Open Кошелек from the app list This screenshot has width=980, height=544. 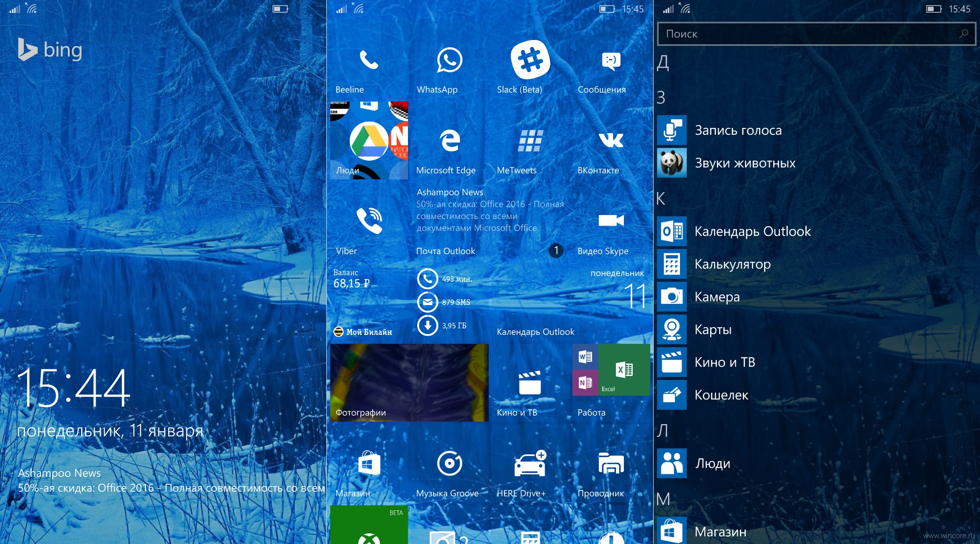(816, 395)
